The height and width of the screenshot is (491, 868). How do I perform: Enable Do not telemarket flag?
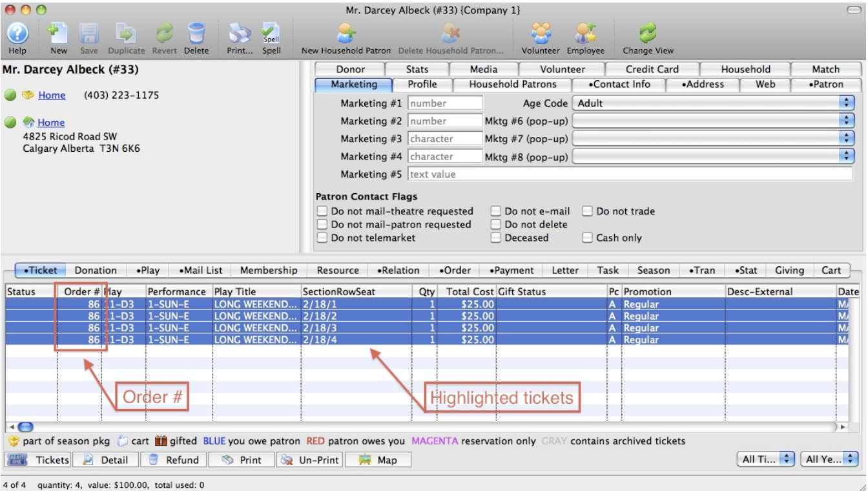pyautogui.click(x=322, y=238)
